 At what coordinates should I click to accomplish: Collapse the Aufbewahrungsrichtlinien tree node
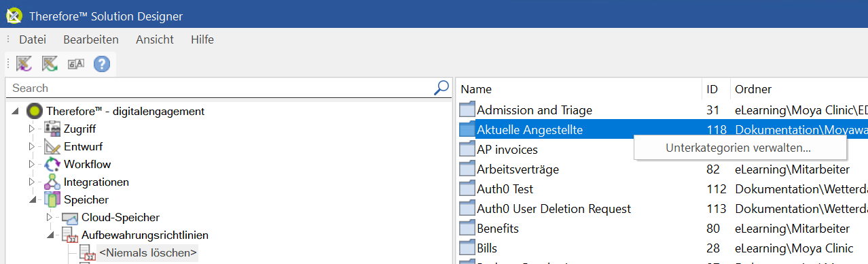[50, 235]
